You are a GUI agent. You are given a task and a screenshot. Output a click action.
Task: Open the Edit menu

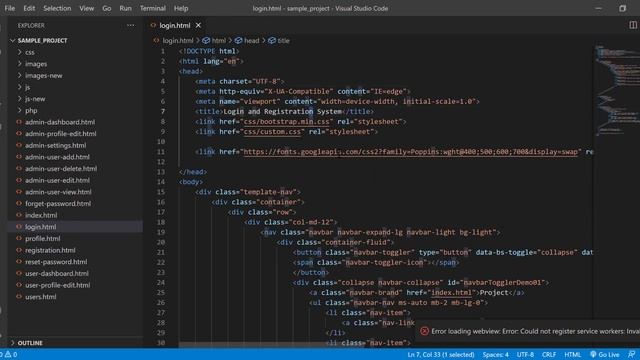pos(29,8)
